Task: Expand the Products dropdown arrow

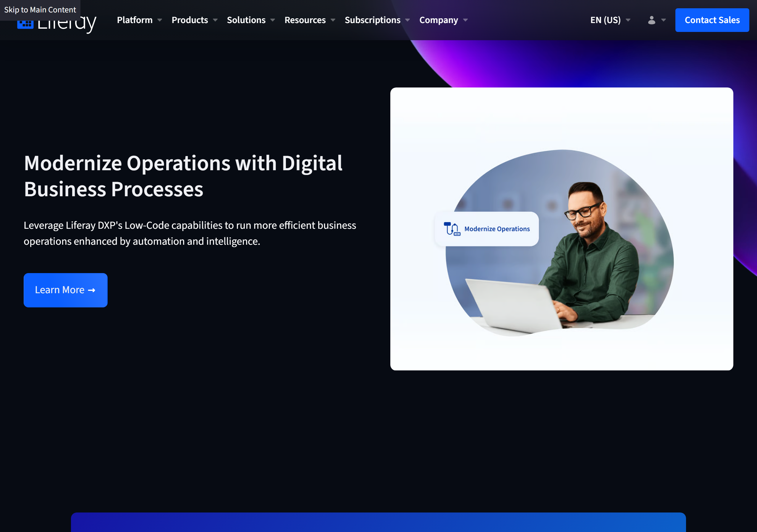Action: [x=215, y=20]
